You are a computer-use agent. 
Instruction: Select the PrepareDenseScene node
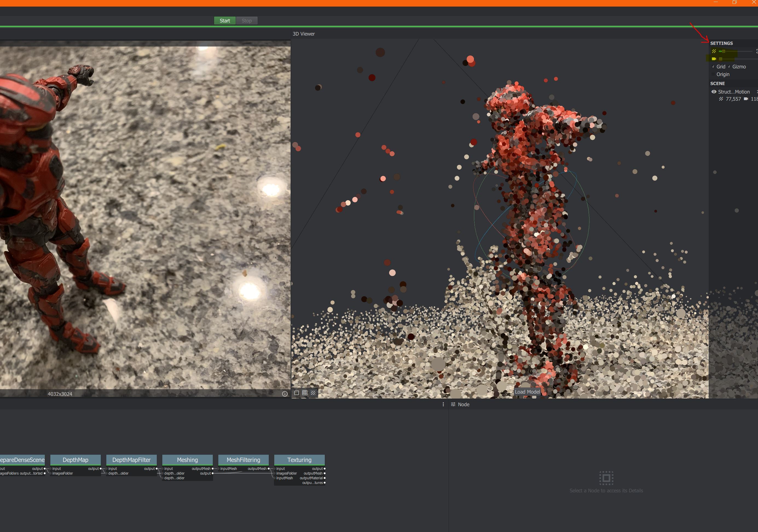tap(22, 460)
